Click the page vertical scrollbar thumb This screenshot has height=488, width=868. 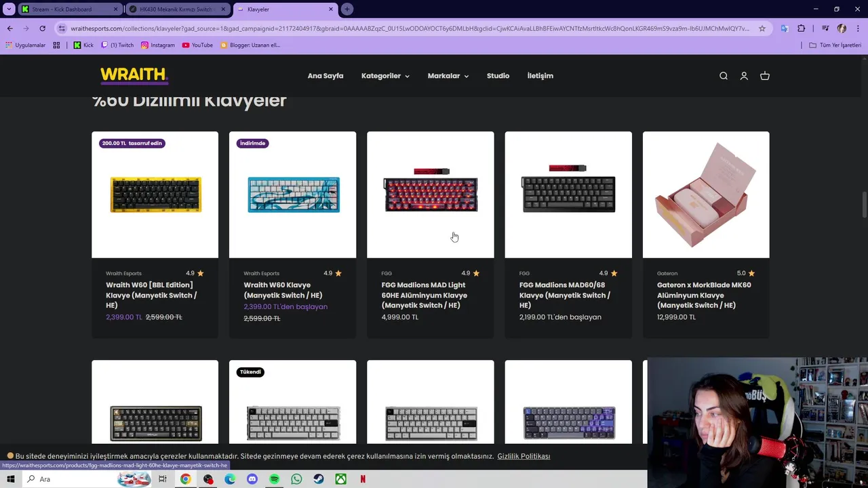coord(864,205)
